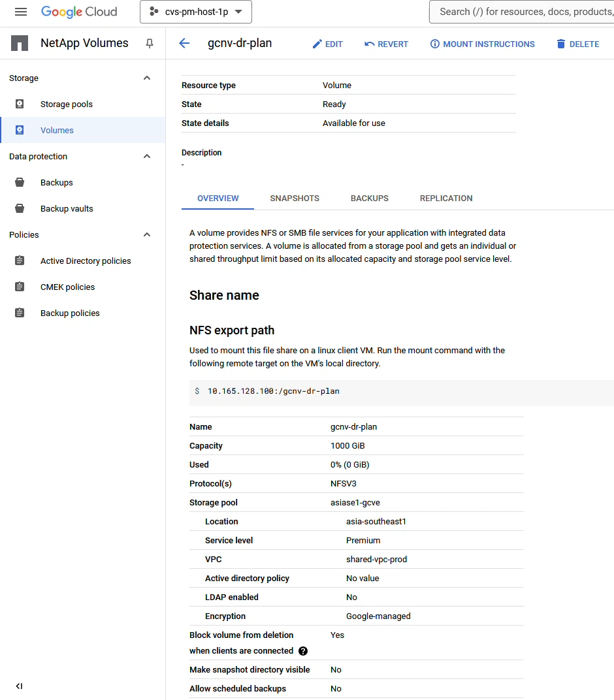Click the Protocol value NFSV3

[x=344, y=483]
